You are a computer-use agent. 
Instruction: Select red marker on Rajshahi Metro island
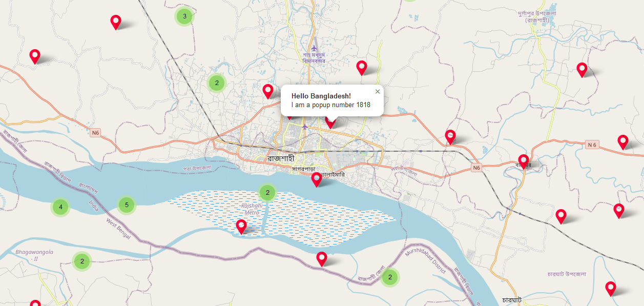(241, 227)
